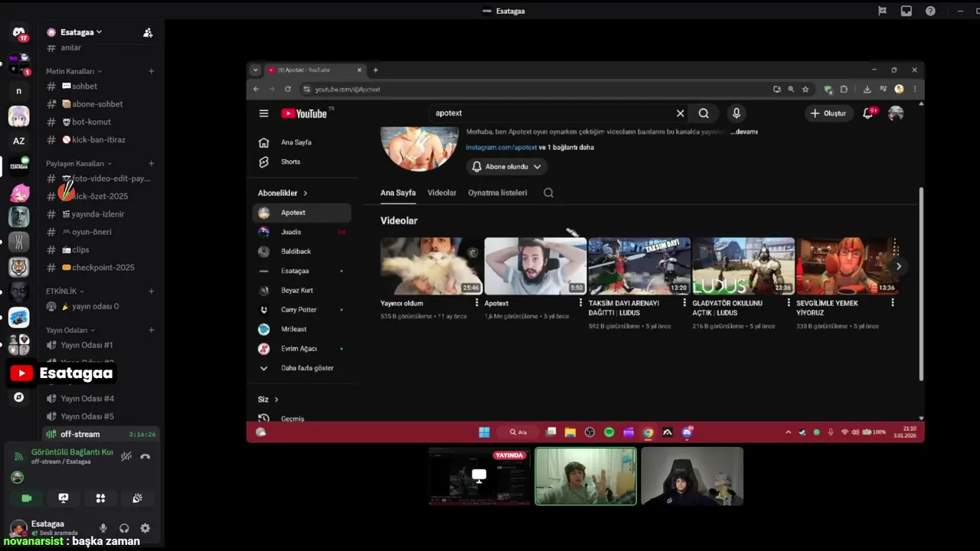This screenshot has width=980, height=551.
Task: Open a new Chrome tab with plus
Action: tap(375, 70)
